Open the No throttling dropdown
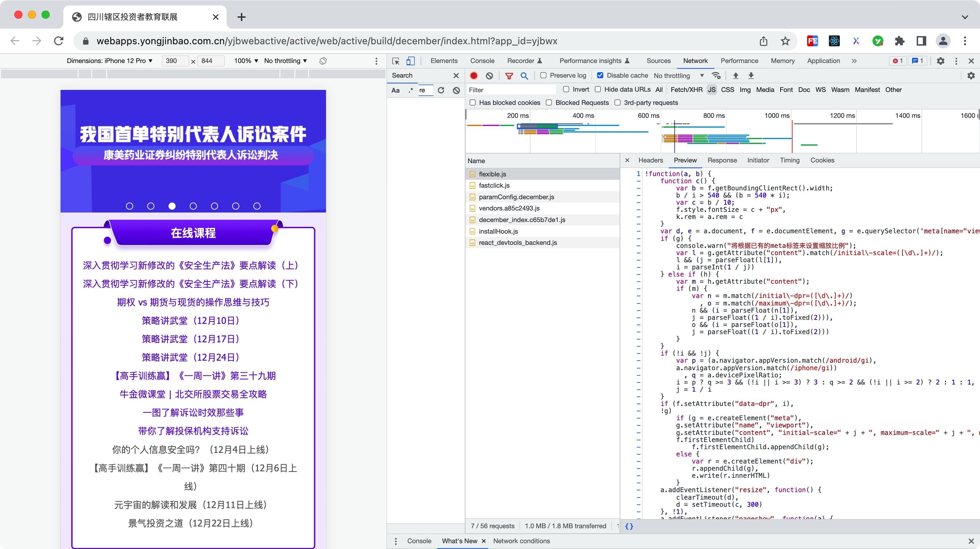The image size is (980, 549). click(x=679, y=75)
